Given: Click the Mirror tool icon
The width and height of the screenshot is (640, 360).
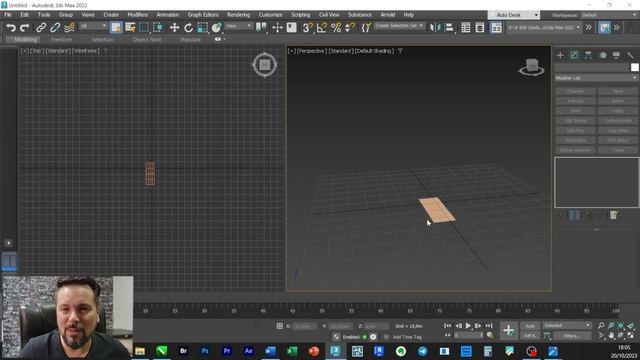Looking at the screenshot, I should tap(435, 28).
